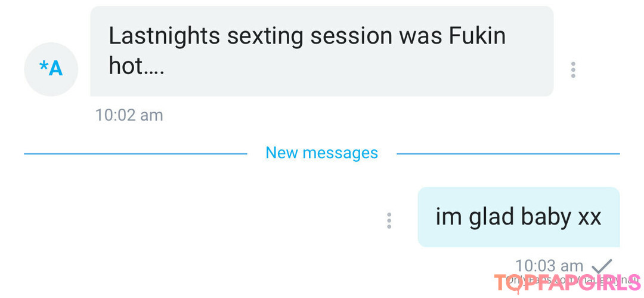The width and height of the screenshot is (644, 298).
Task: Click the 'New messages' divider label
Action: [321, 153]
